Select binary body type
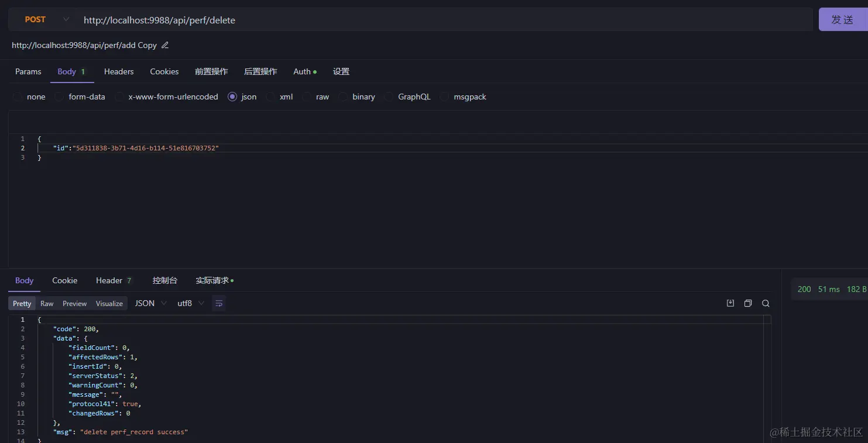Screen dimensions: 868x443 coord(357,97)
